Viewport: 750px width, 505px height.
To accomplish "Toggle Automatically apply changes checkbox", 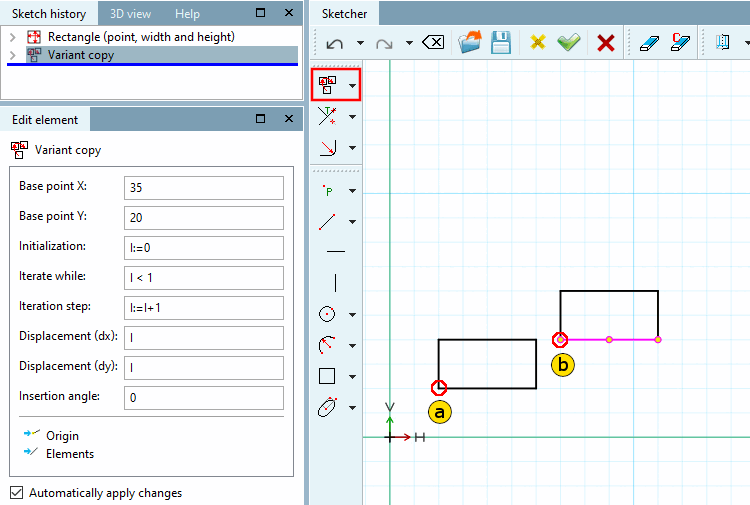I will (16, 492).
